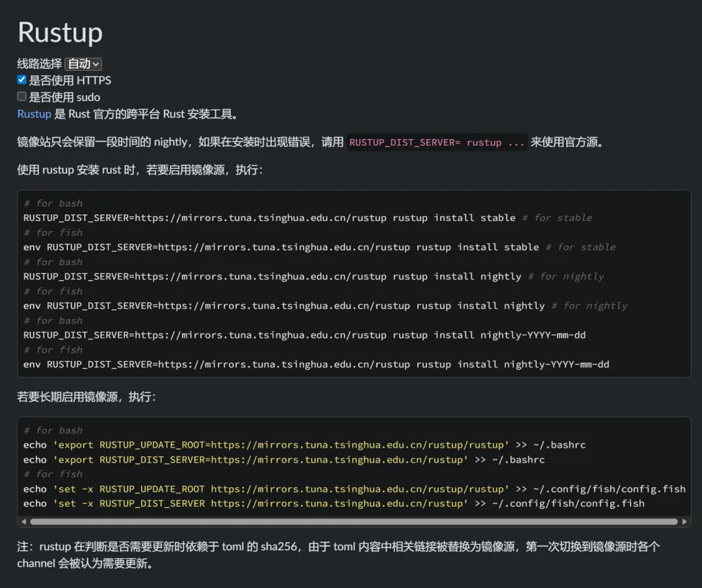
Task: Click the '# for fish' comment in second code block
Action: [53, 474]
